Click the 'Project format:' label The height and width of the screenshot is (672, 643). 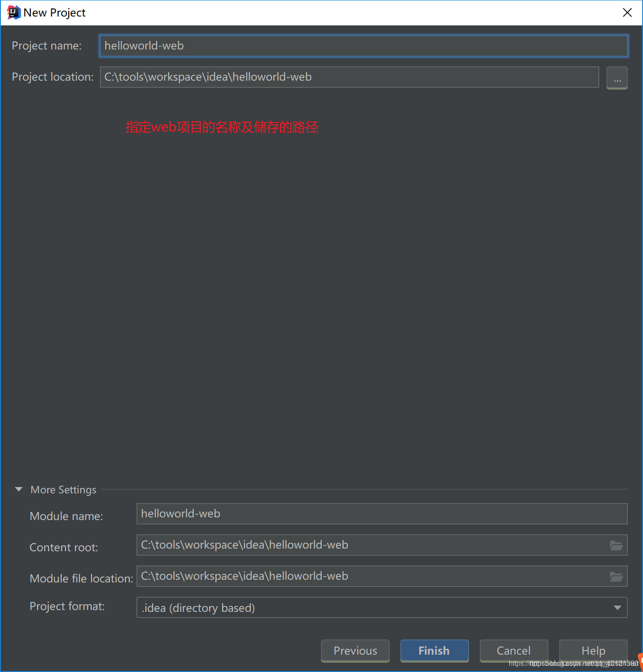tap(67, 606)
